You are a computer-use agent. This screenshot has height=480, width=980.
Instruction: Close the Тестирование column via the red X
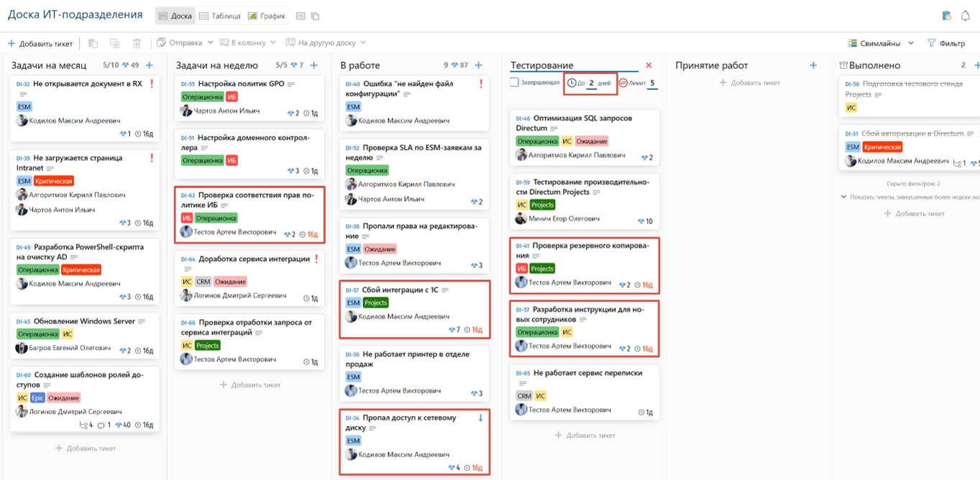click(x=649, y=64)
